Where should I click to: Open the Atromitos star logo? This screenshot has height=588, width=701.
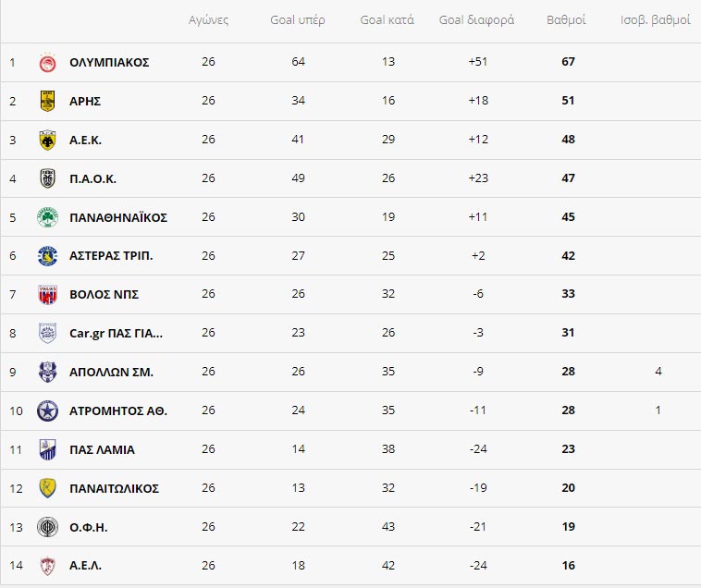coord(47,410)
